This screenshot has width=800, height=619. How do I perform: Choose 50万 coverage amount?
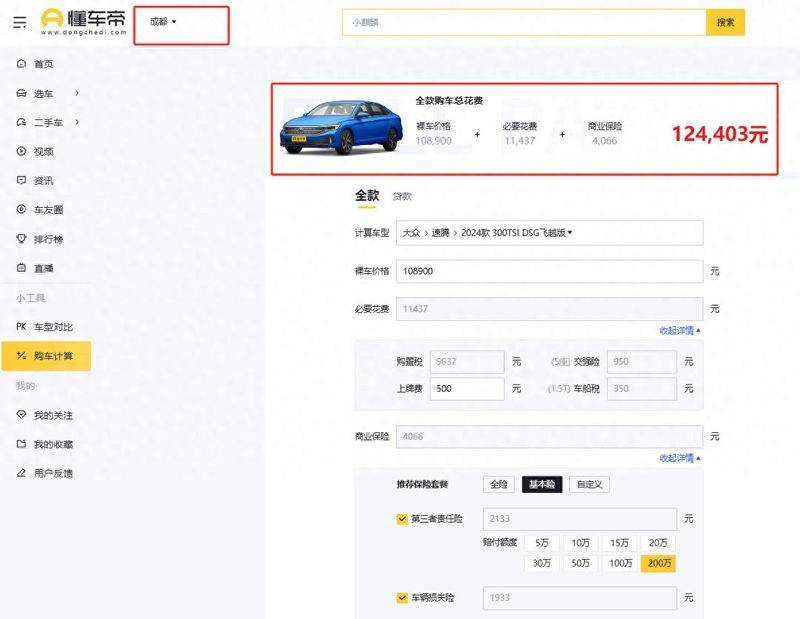[581, 563]
